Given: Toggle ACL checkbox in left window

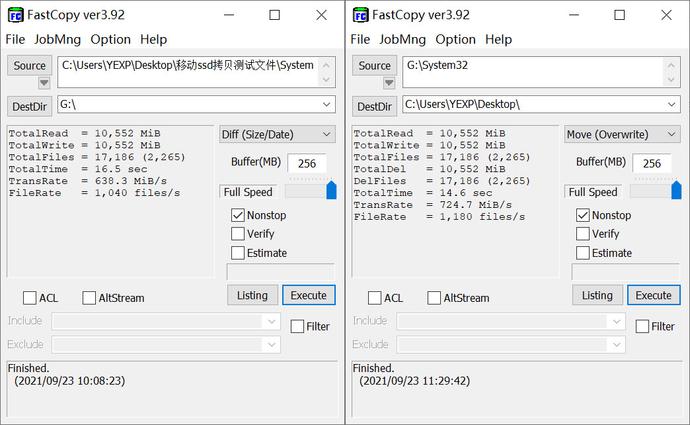Looking at the screenshot, I should coord(29,298).
